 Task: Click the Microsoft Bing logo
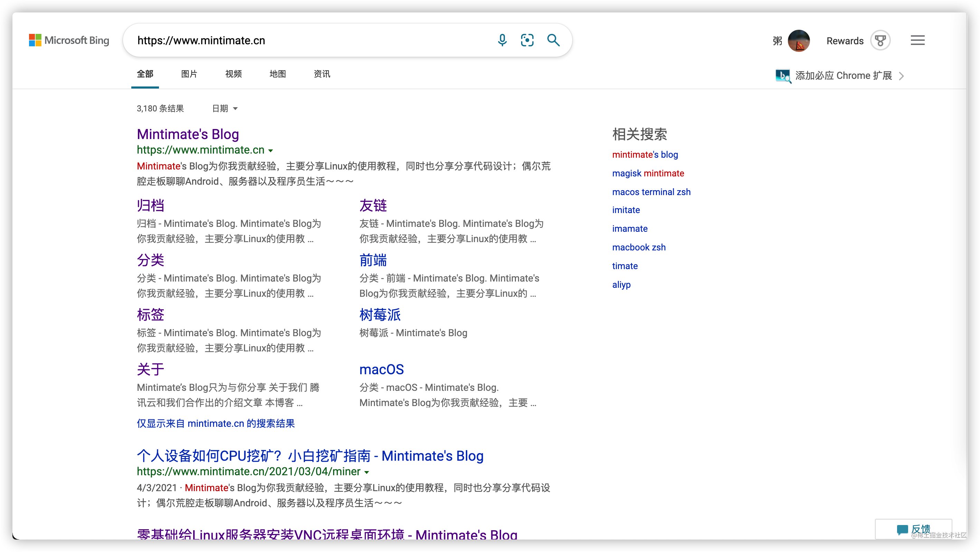pos(69,40)
